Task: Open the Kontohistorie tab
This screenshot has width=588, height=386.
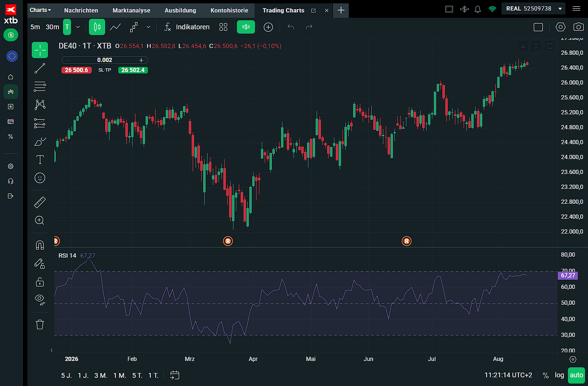Action: (x=229, y=10)
